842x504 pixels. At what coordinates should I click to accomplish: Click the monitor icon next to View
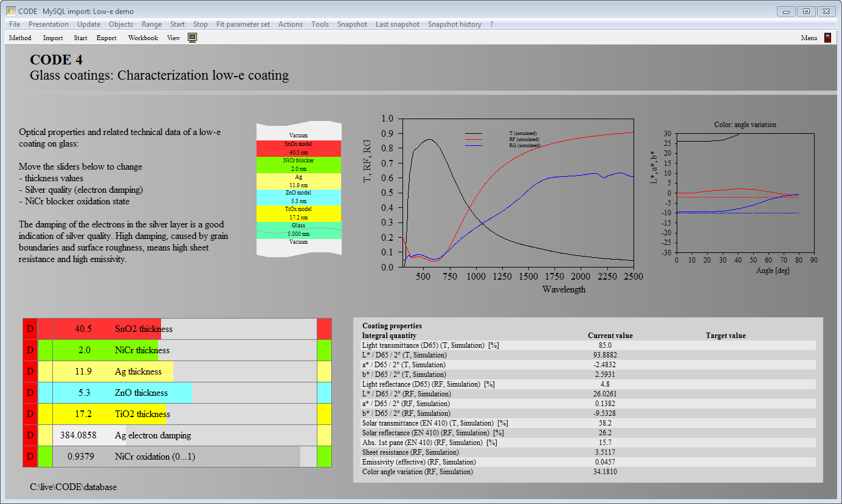192,38
